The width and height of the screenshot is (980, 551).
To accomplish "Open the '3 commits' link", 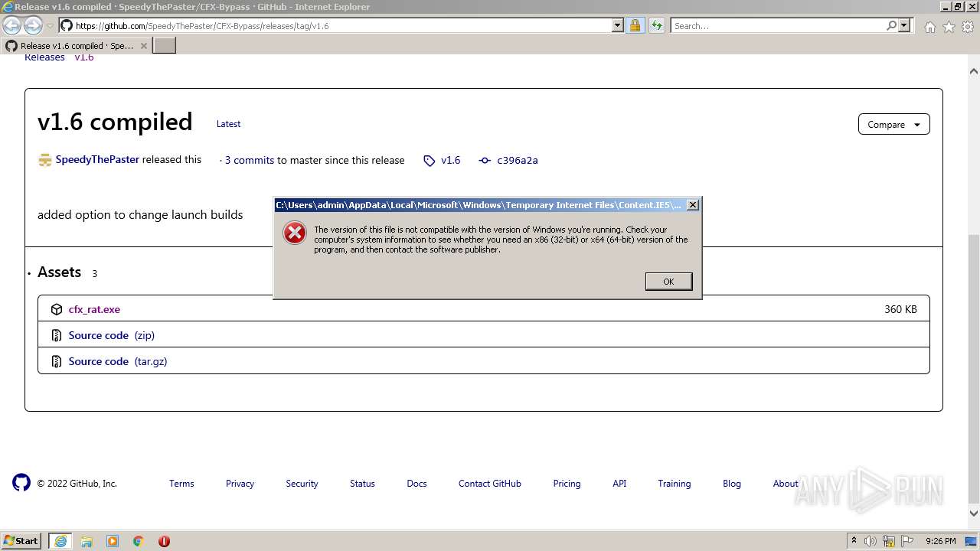I will 250,160.
